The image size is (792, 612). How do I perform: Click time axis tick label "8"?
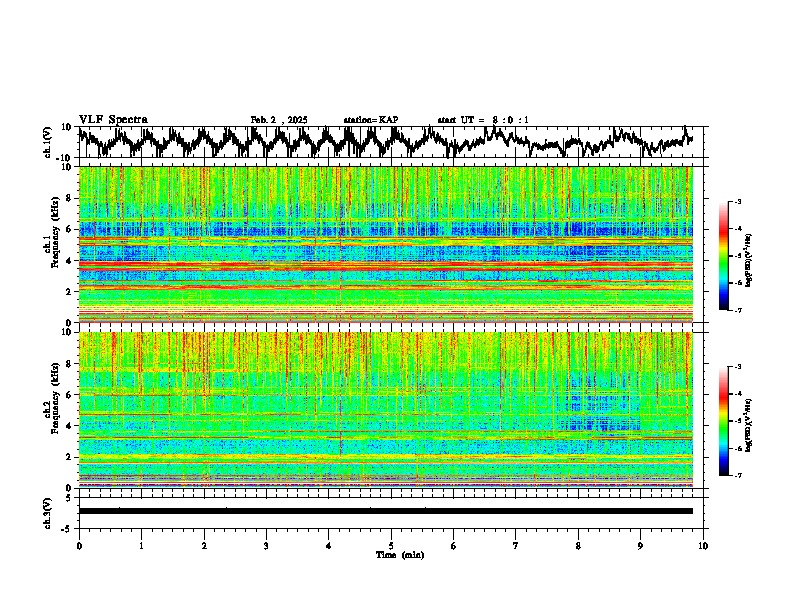578,546
